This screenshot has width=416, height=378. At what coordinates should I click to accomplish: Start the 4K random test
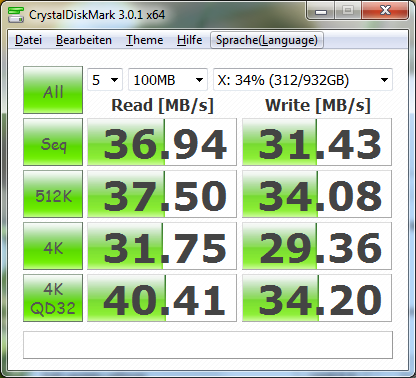pyautogui.click(x=53, y=246)
